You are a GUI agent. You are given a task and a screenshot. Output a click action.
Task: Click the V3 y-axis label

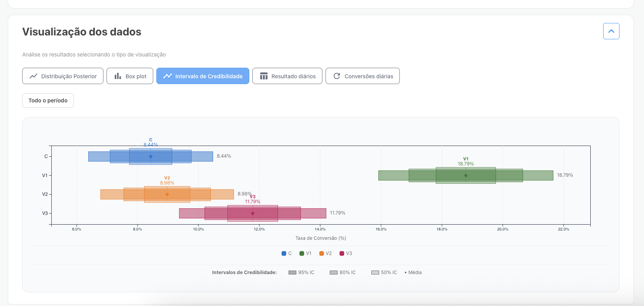pos(45,213)
